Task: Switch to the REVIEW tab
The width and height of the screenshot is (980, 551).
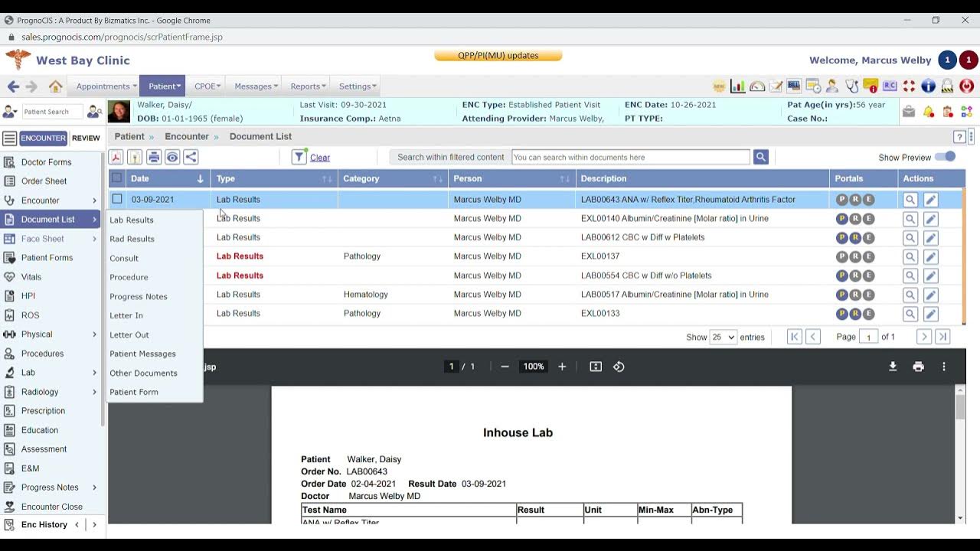Action: click(x=86, y=139)
